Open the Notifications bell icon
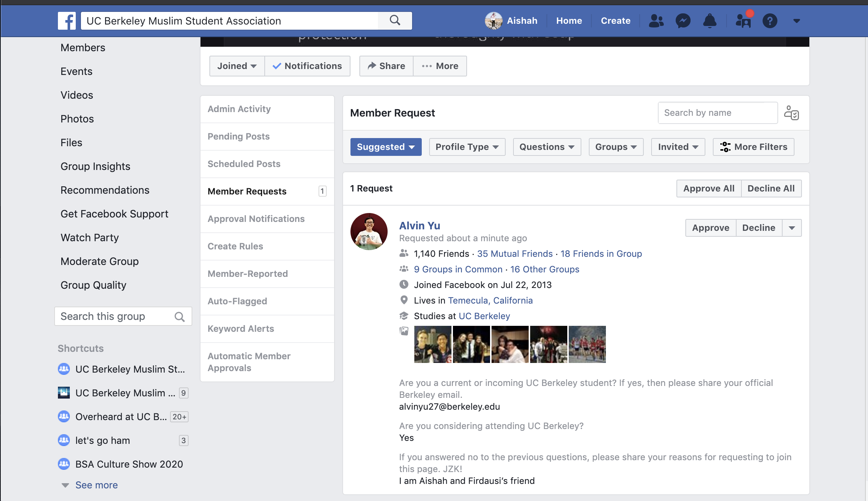Viewport: 868px width, 501px height. (x=709, y=21)
